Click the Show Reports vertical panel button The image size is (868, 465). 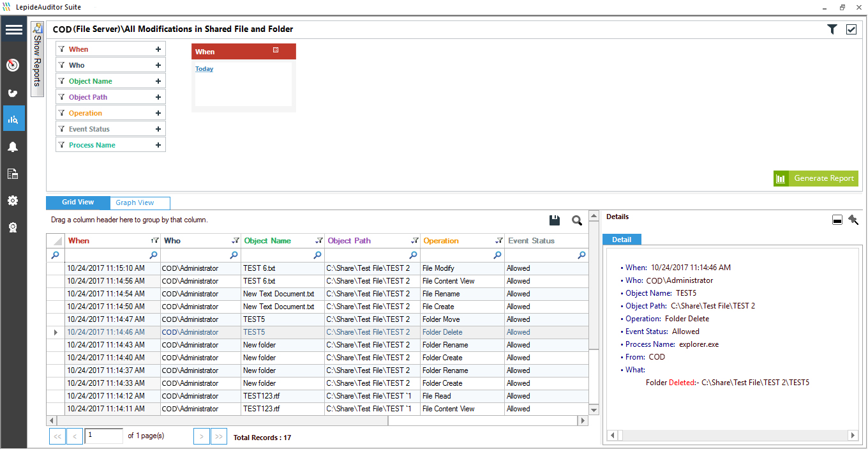(x=37, y=59)
